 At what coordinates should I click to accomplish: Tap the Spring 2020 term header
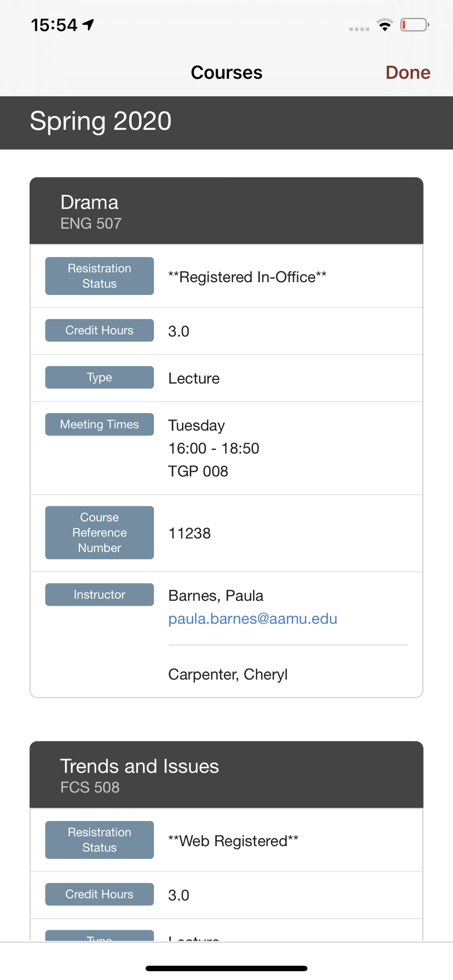point(226,122)
